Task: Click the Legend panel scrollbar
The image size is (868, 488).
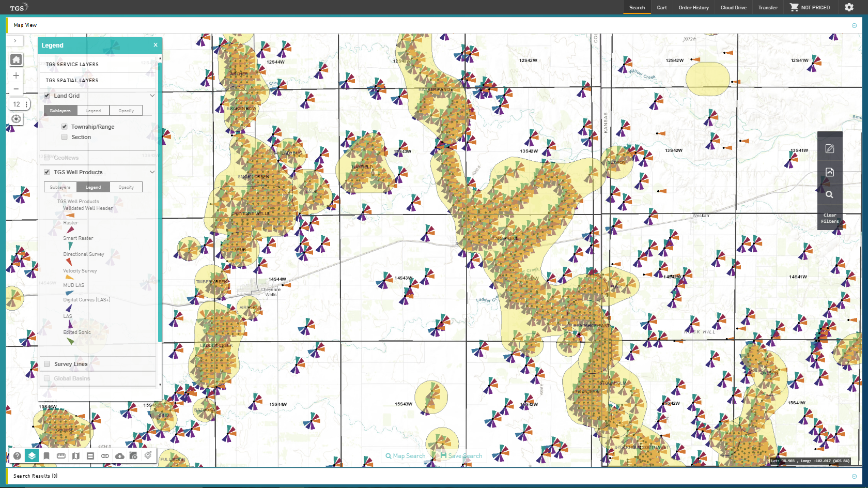Action: [x=160, y=202]
